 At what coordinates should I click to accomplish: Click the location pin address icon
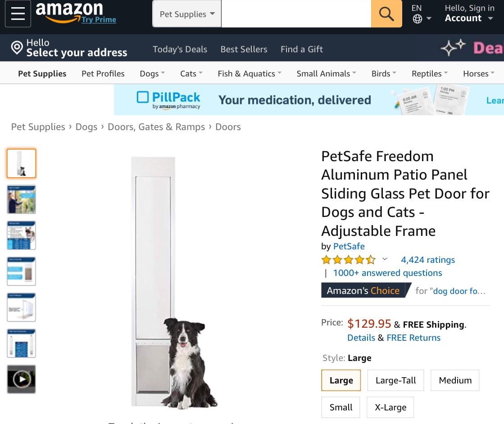[x=17, y=48]
